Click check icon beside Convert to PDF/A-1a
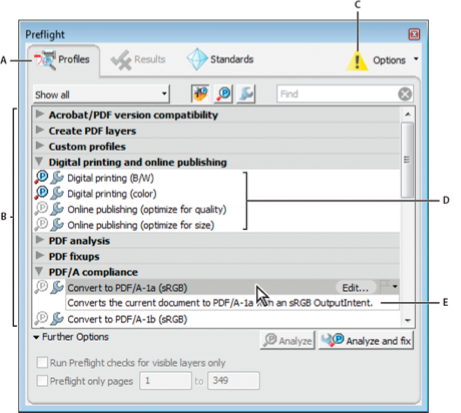The image size is (461, 413). tap(41, 287)
